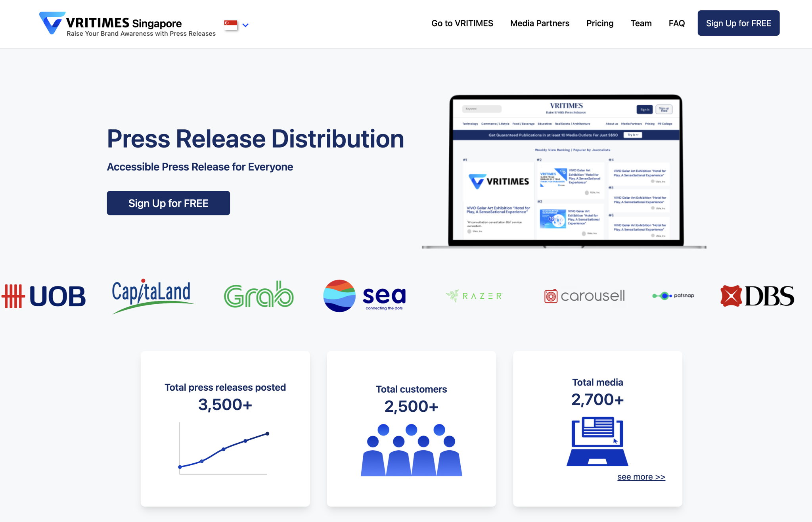The image size is (812, 522).
Task: Click the 3,500+ figure
Action: pos(225,405)
